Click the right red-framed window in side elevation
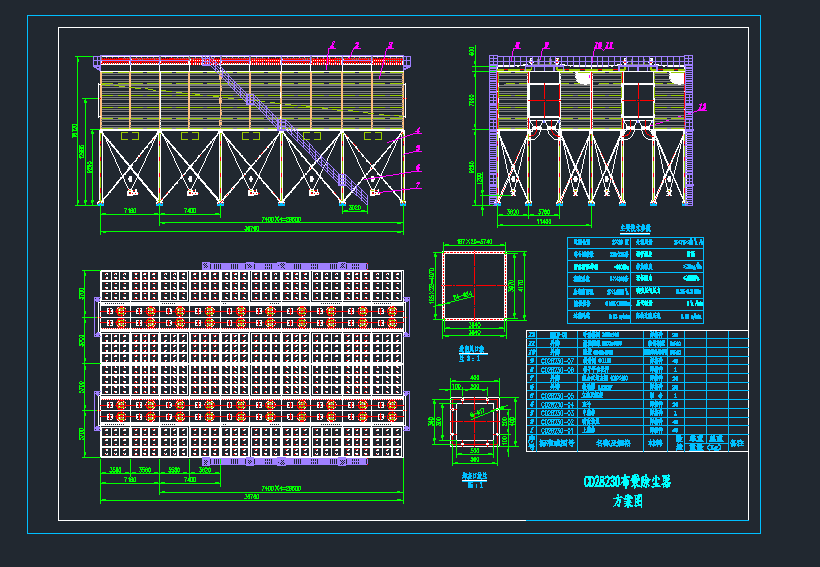The height and width of the screenshot is (567, 820). 637,102
